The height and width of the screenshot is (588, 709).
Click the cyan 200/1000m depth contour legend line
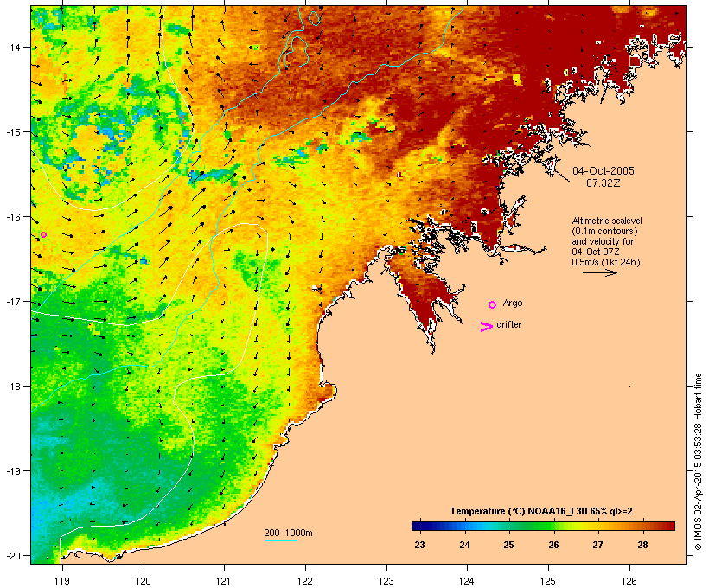click(x=280, y=540)
